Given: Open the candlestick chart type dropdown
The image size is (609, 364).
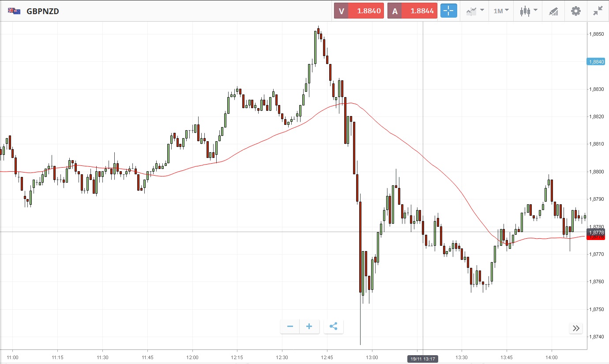Looking at the screenshot, I should pos(528,11).
